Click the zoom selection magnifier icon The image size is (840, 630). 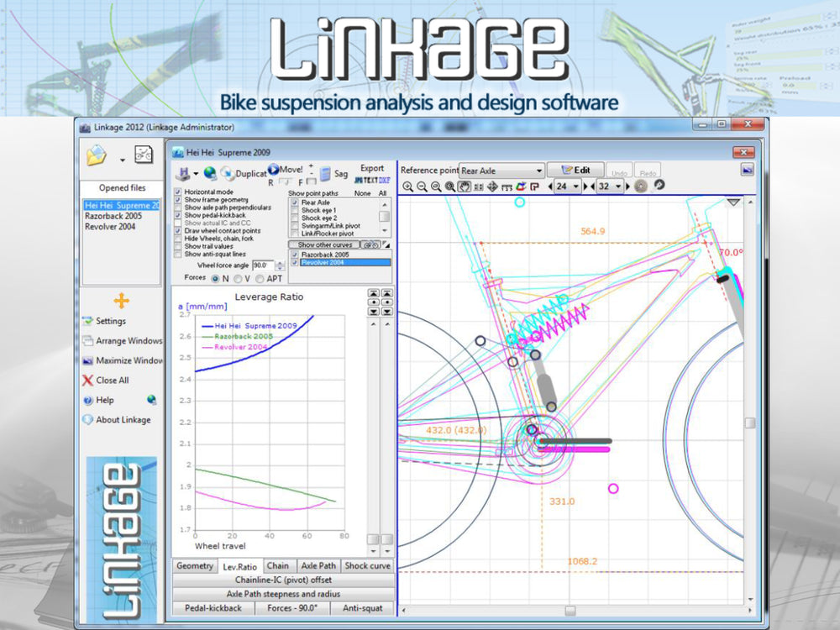point(450,186)
